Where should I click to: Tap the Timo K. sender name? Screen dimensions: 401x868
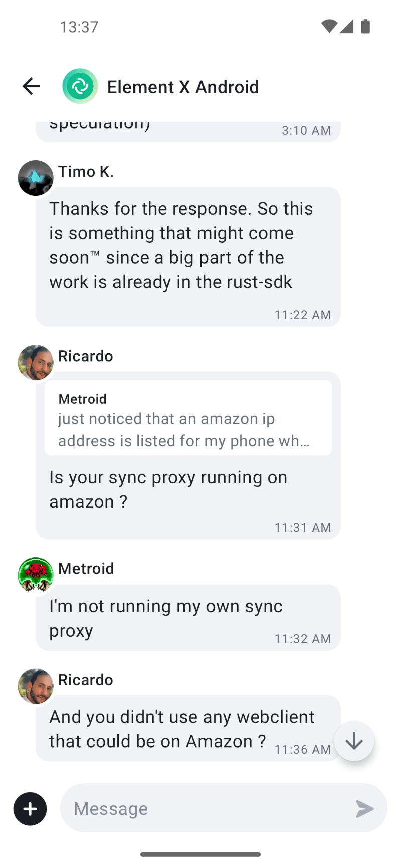pyautogui.click(x=86, y=172)
